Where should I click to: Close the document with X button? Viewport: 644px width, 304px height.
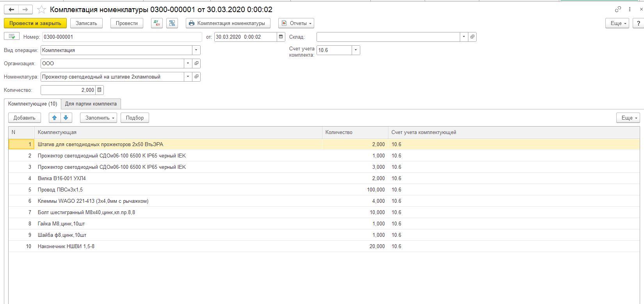point(641,9)
